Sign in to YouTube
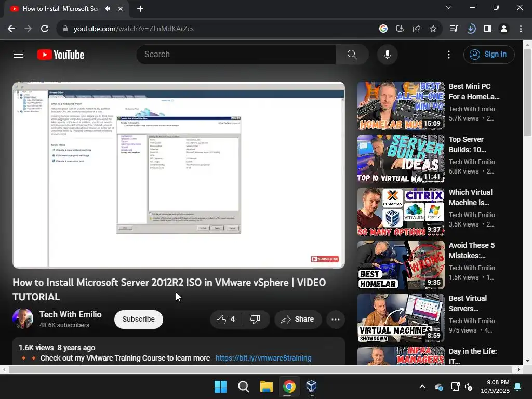Viewport: 532px width, 399px height. pyautogui.click(x=488, y=54)
